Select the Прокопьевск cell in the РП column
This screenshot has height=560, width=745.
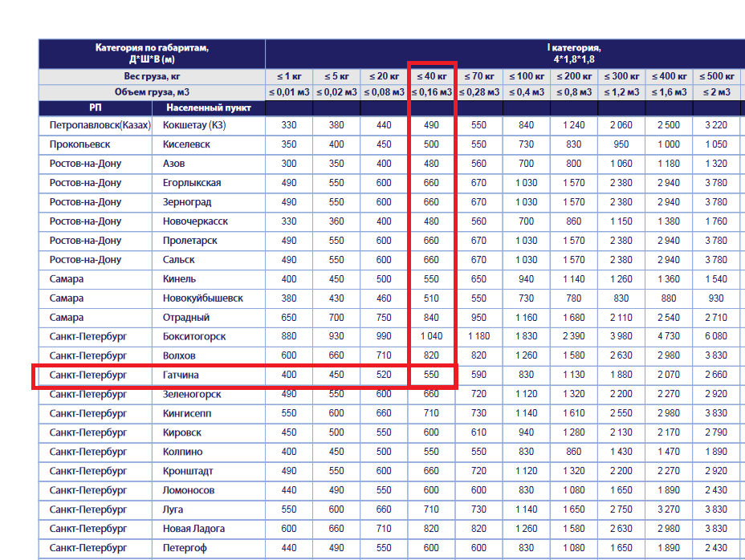pos(79,144)
